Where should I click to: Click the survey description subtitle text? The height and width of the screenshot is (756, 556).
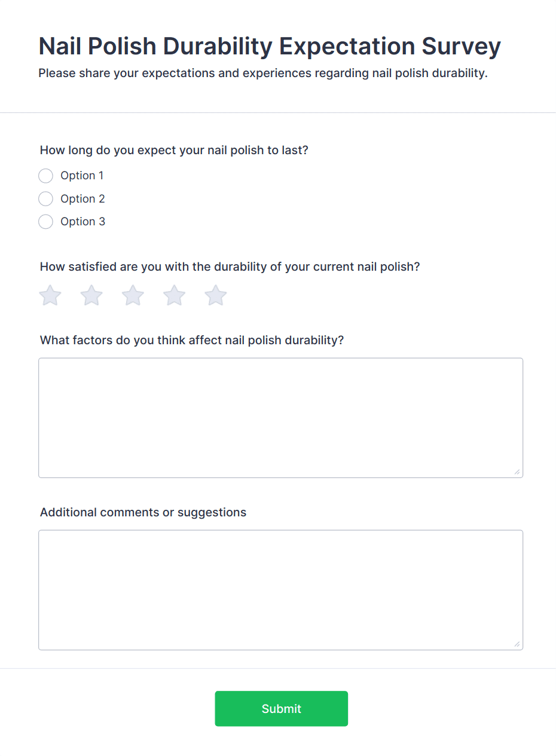point(263,73)
